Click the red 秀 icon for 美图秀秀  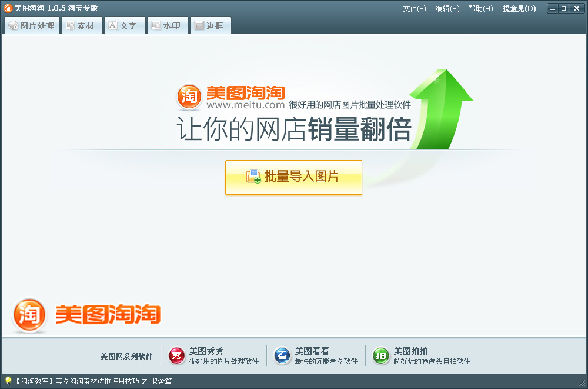[177, 355]
